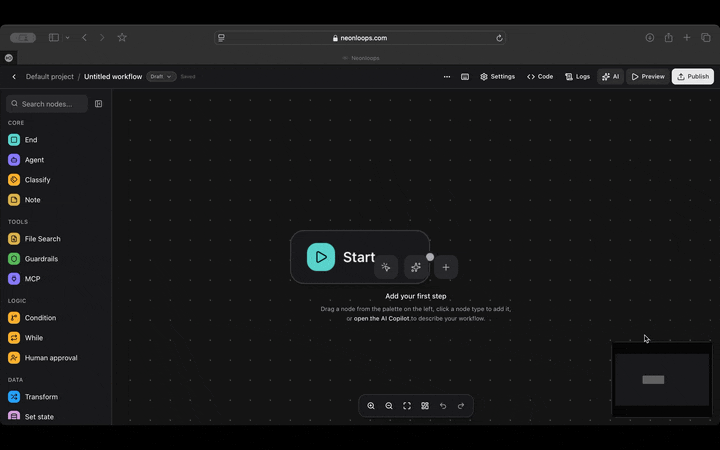Add the MCP tool icon
The height and width of the screenshot is (450, 720).
(x=14, y=279)
